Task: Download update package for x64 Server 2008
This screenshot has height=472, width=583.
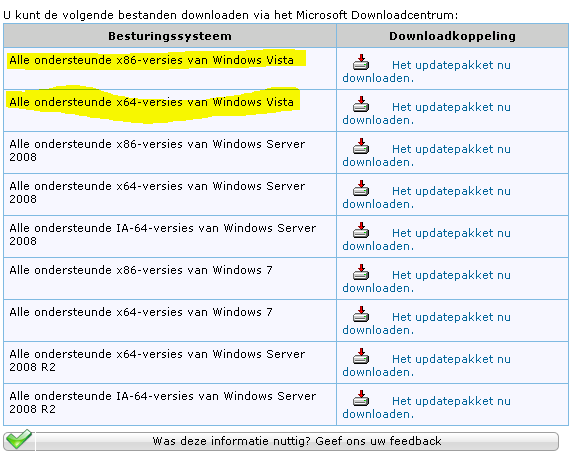Action: click(x=426, y=198)
